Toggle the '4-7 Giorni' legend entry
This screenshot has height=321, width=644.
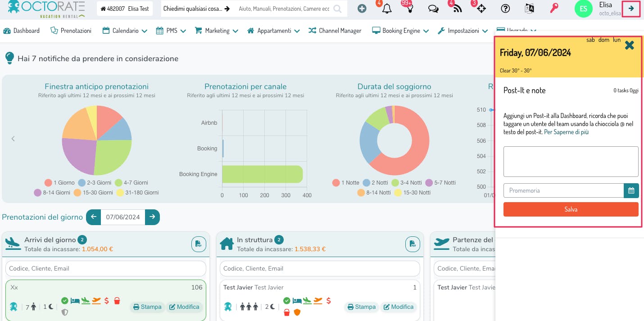(x=131, y=183)
